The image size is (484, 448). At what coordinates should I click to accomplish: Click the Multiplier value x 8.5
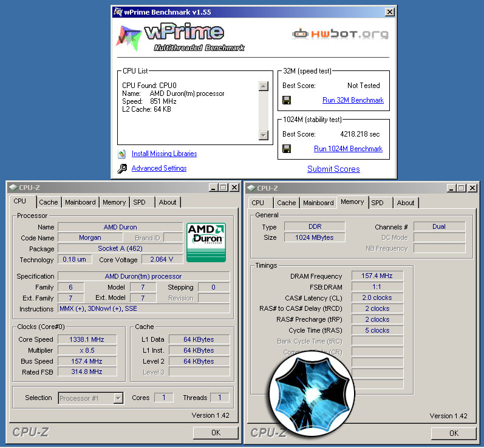tap(87, 350)
